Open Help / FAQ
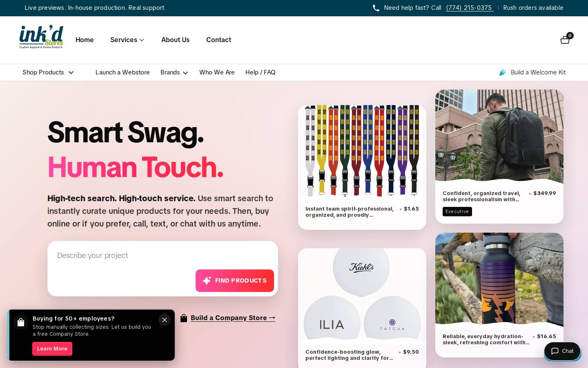The image size is (588, 368). point(261,72)
